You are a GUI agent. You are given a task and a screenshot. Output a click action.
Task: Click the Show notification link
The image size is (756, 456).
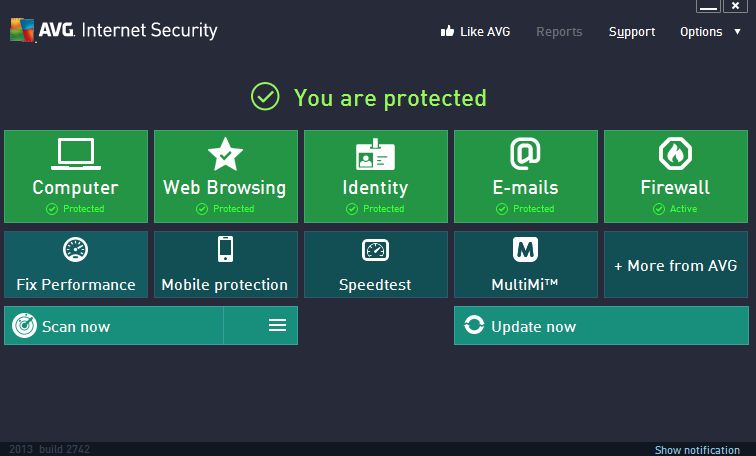pos(697,450)
